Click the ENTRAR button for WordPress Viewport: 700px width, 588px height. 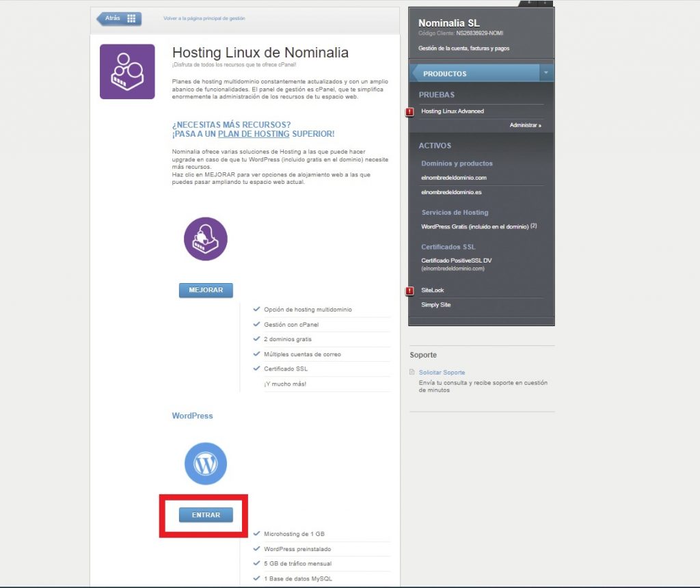pos(206,515)
